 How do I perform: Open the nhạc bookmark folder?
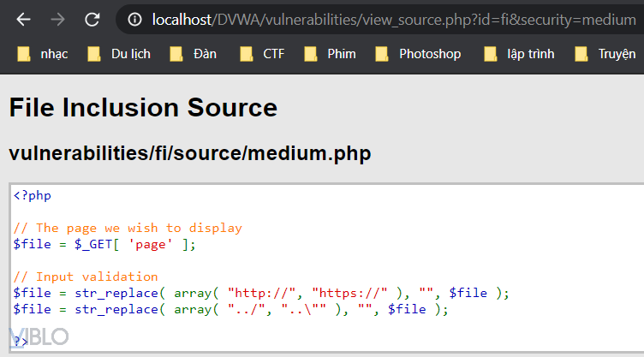pyautogui.click(x=42, y=54)
